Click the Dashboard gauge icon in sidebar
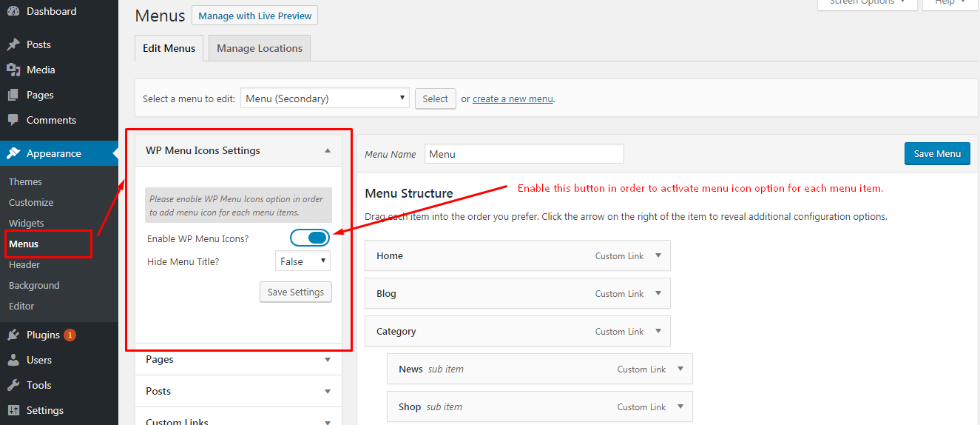This screenshot has width=980, height=425. (x=13, y=12)
